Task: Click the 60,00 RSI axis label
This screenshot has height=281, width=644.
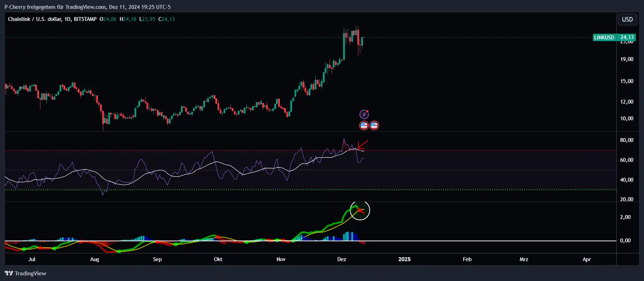Action: click(627, 160)
